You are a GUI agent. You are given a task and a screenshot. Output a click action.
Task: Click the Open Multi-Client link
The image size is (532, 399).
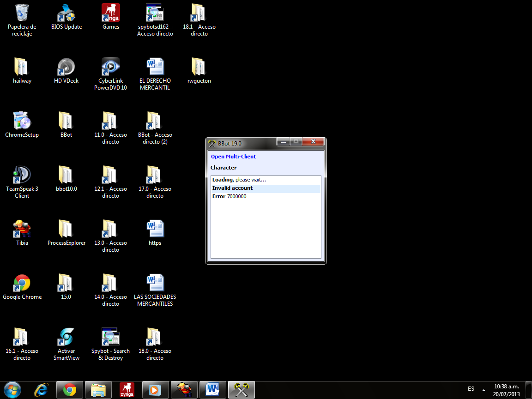coord(233,157)
